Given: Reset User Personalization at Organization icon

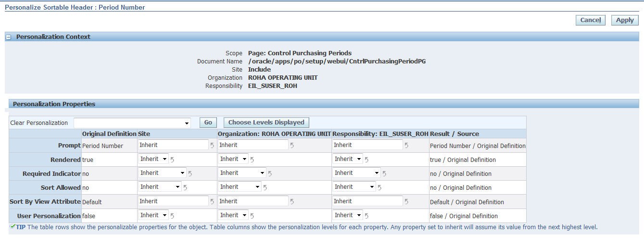Looking at the screenshot, I should [x=253, y=216].
